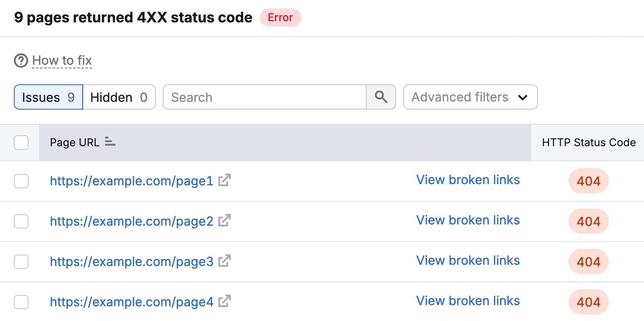The width and height of the screenshot is (644, 321).
Task: Click the red Error badge in the heading
Action: point(280,18)
